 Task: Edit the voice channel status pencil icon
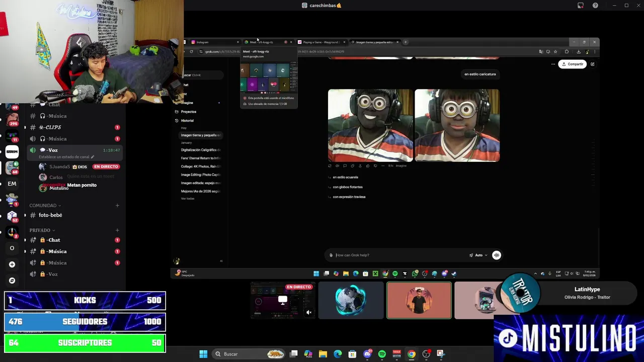point(92,157)
